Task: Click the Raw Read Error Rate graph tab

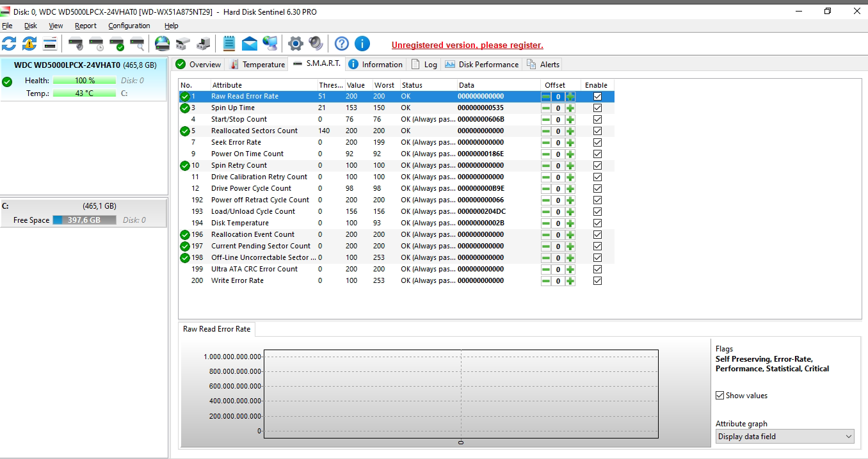Action: coord(217,329)
